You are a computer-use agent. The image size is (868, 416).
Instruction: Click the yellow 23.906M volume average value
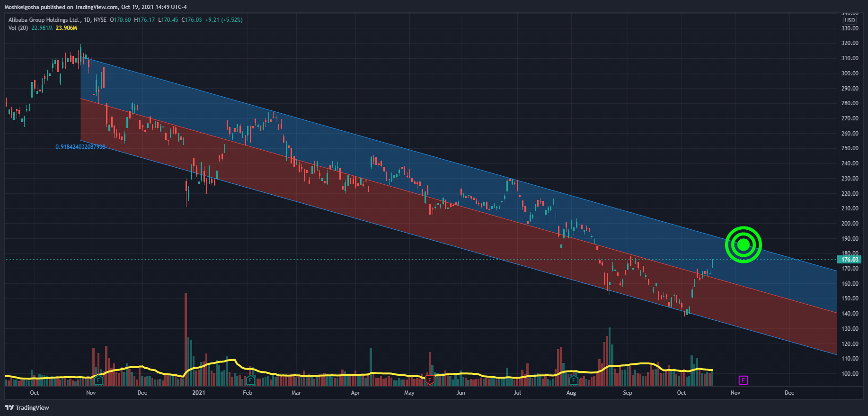pyautogui.click(x=66, y=28)
